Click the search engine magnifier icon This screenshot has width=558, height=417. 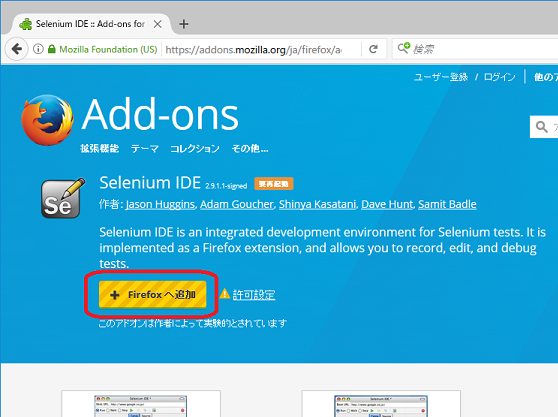[404, 48]
